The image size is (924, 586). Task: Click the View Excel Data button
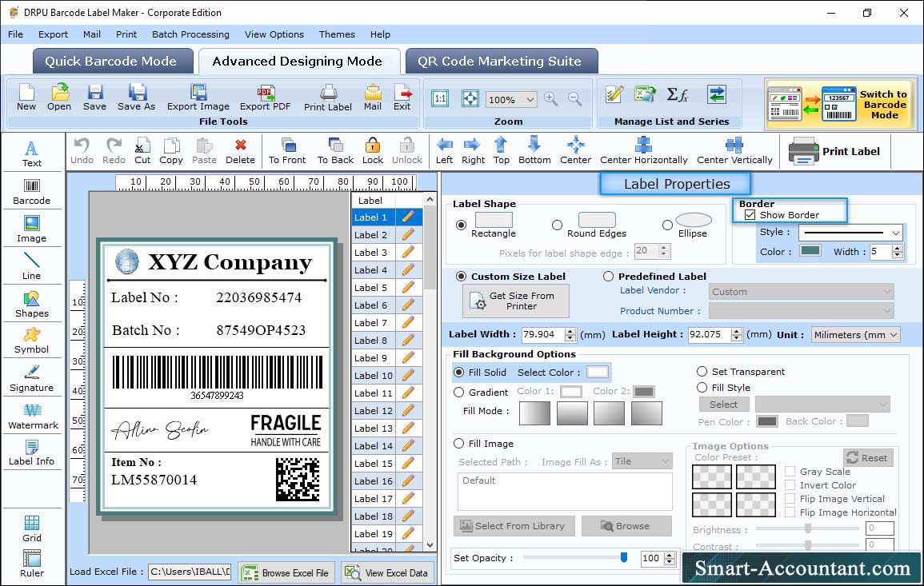387,572
